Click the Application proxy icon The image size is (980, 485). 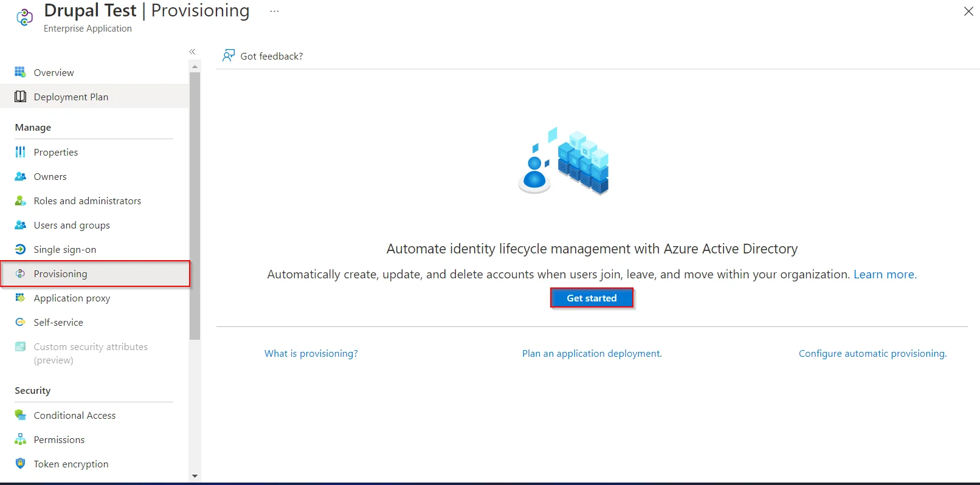tap(20, 298)
